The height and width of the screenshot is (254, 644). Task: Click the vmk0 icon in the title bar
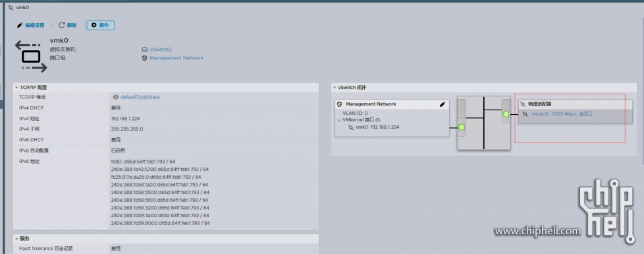point(11,7)
